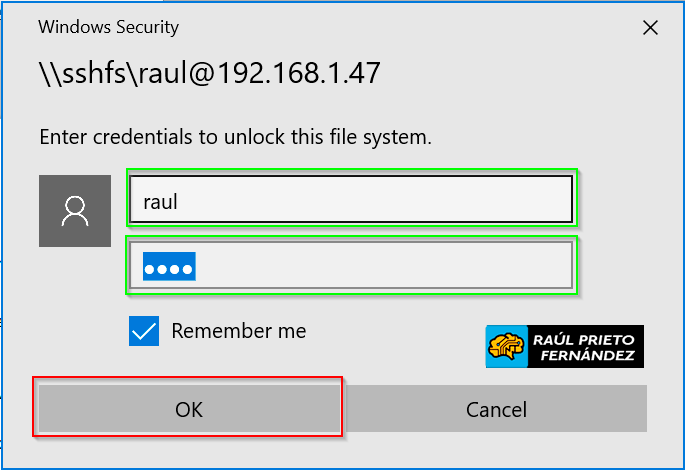Click the highlighted password dots
The height and width of the screenshot is (470, 685).
pos(168,267)
